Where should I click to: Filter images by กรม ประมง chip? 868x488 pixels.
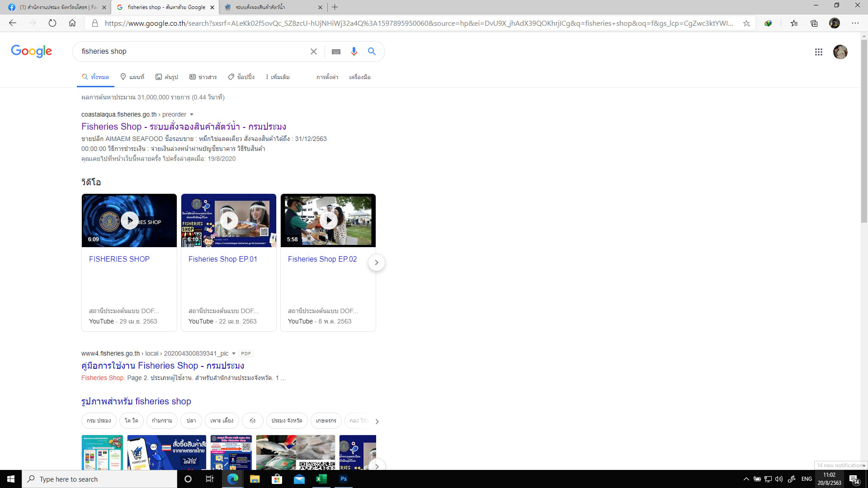point(99,421)
